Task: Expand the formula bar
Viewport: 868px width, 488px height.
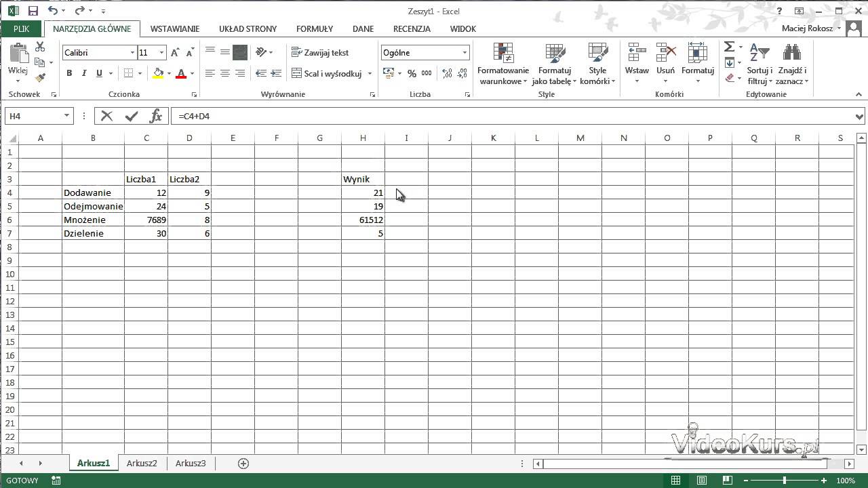Action: point(860,117)
